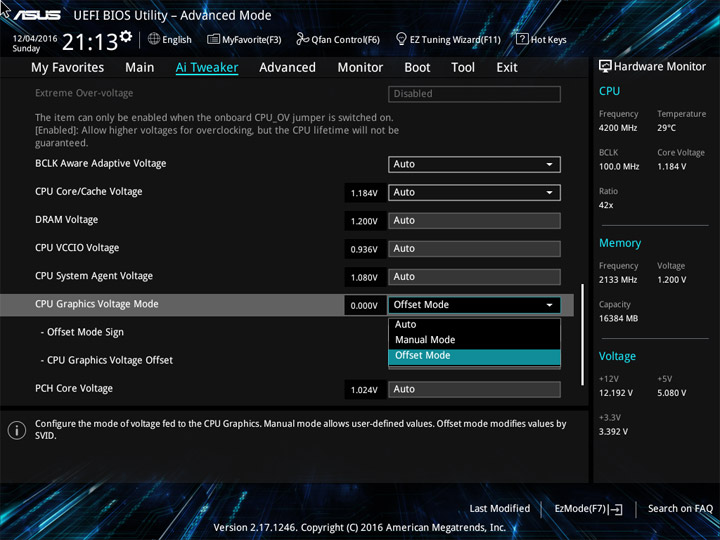Click the EzMode exit arrow icon
Screen dimensions: 720x540
pos(617,509)
